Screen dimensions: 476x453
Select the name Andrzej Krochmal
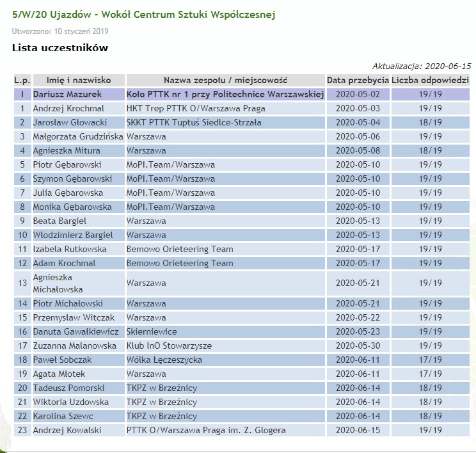[68, 108]
